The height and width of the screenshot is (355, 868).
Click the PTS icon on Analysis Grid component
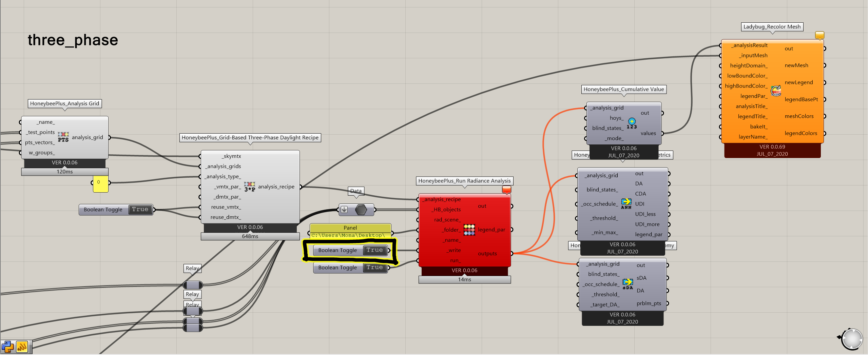(x=63, y=137)
